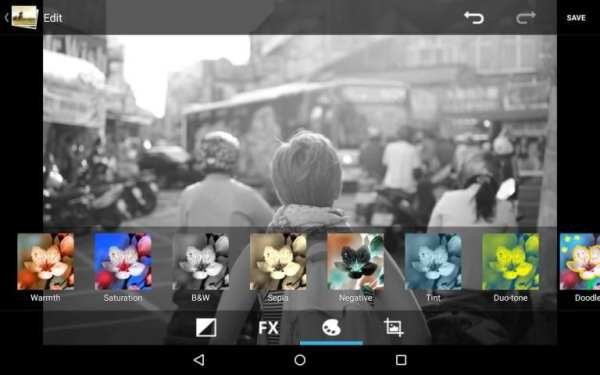Tap the redo arrow icon
The height and width of the screenshot is (375, 600).
[x=526, y=18]
